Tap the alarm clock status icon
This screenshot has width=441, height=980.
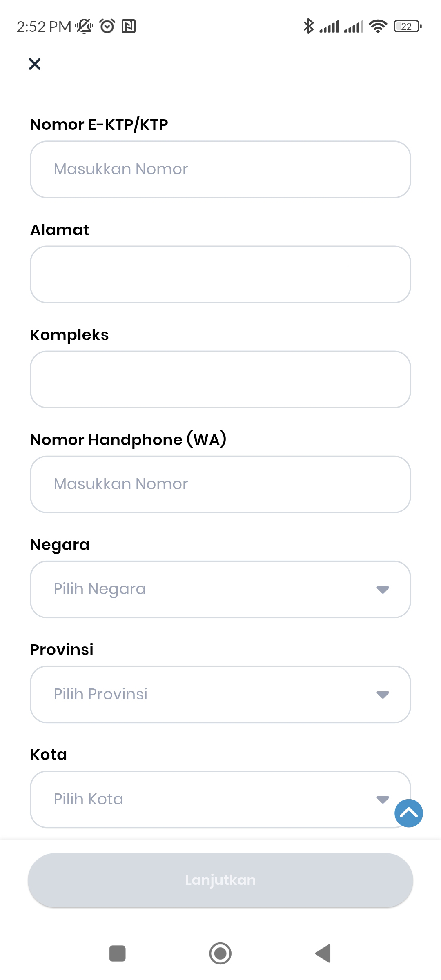107,26
